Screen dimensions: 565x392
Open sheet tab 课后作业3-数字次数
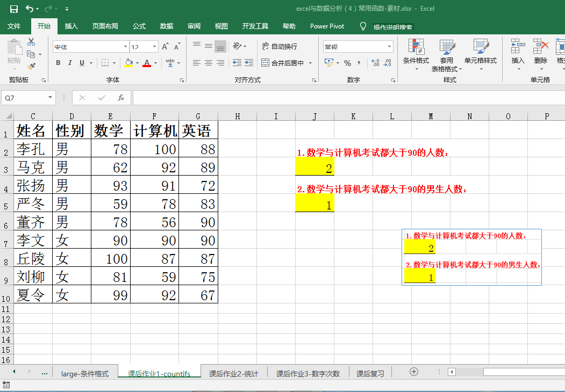[308, 374]
